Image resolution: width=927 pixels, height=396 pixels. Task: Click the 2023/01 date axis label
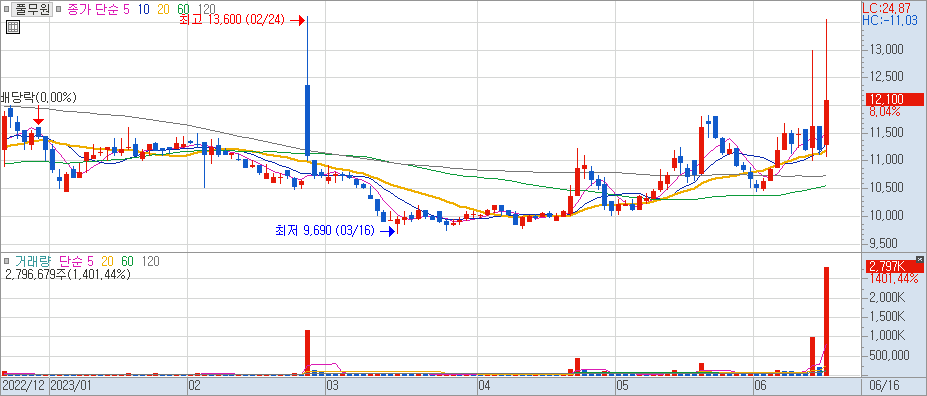coord(71,386)
